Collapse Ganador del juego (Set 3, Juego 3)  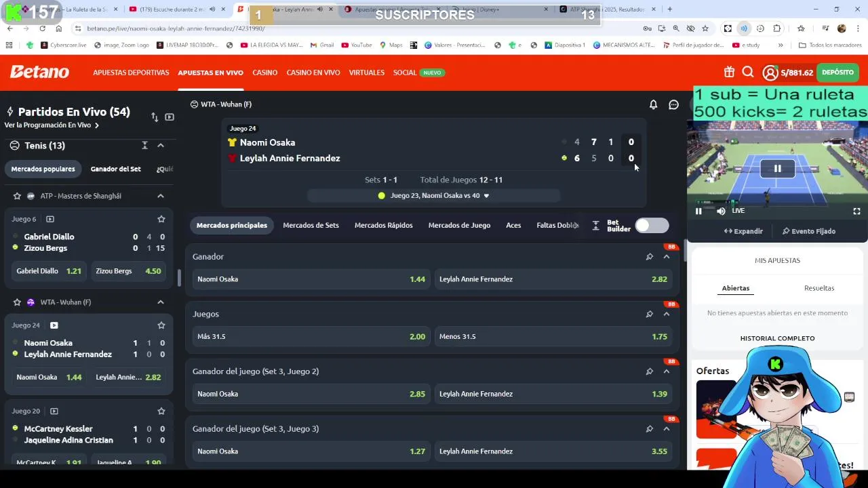667,428
